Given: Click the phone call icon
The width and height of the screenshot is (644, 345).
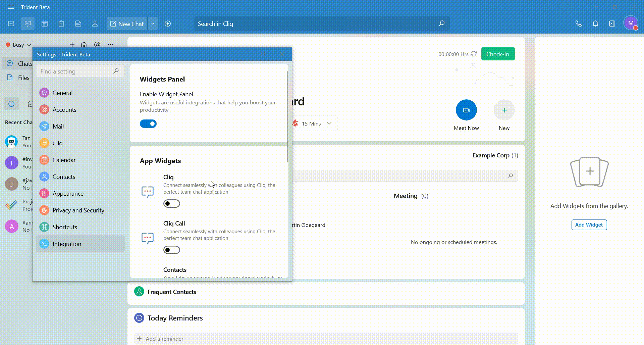Looking at the screenshot, I should tap(578, 24).
